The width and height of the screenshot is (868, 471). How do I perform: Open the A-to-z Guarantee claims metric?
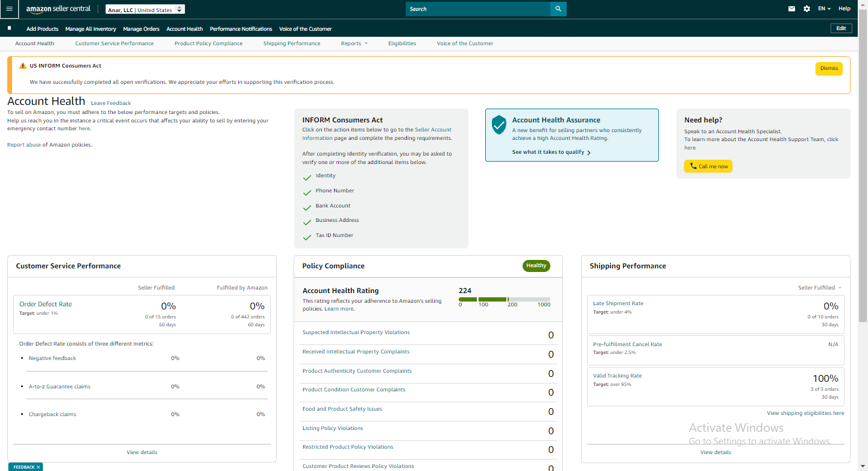point(60,387)
